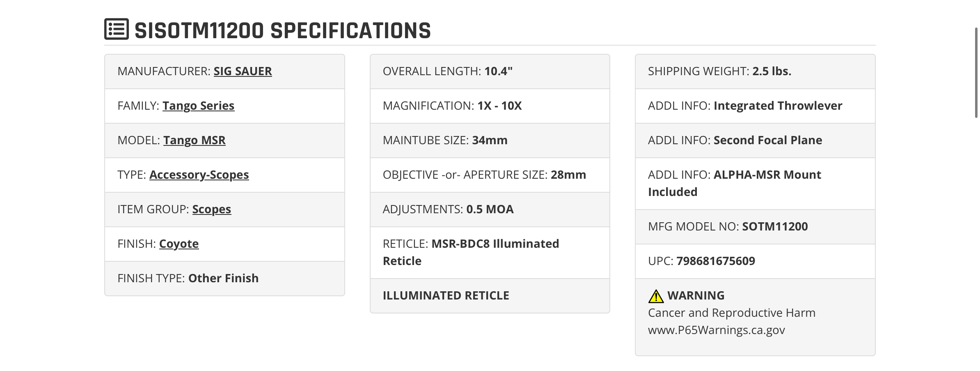Click the Scopes item group link
This screenshot has width=980, height=371.
tap(211, 209)
